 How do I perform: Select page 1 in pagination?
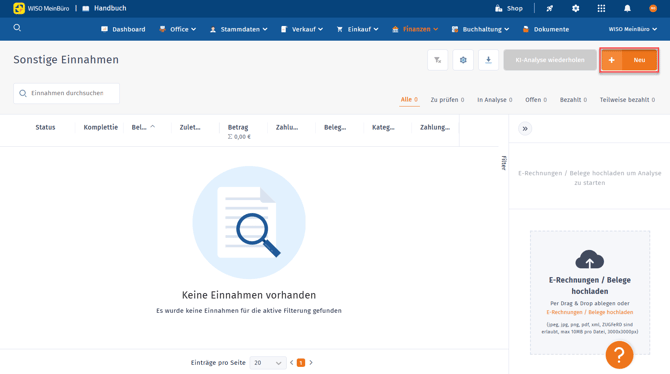(301, 362)
